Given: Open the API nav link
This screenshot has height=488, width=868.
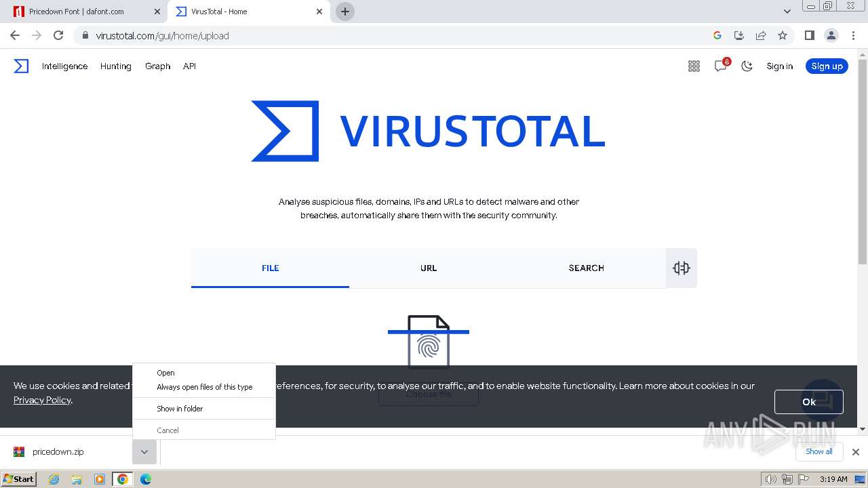Looking at the screenshot, I should (189, 66).
